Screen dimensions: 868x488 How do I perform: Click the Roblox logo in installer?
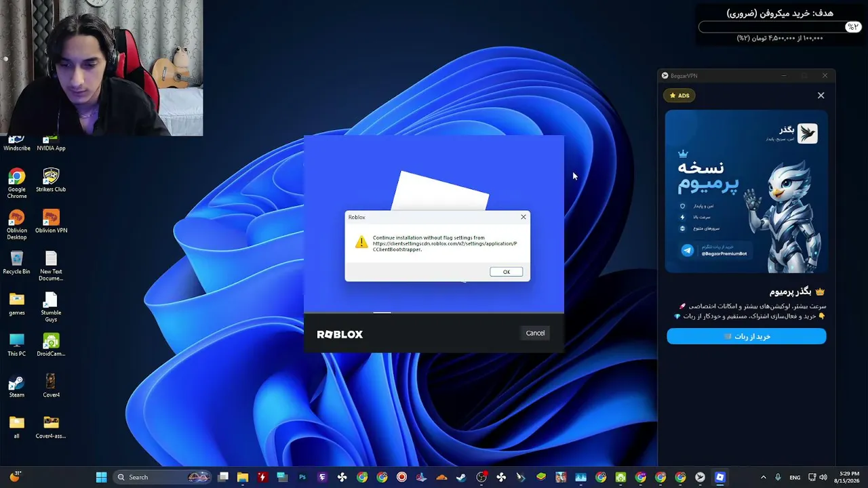point(340,334)
